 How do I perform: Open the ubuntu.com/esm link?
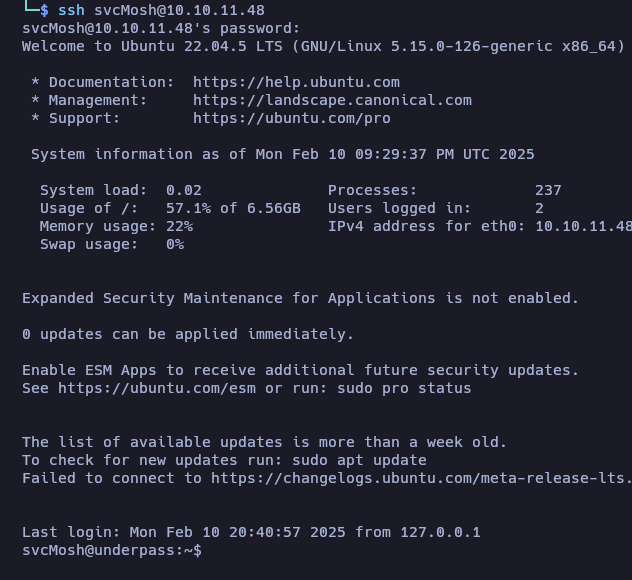point(157,388)
